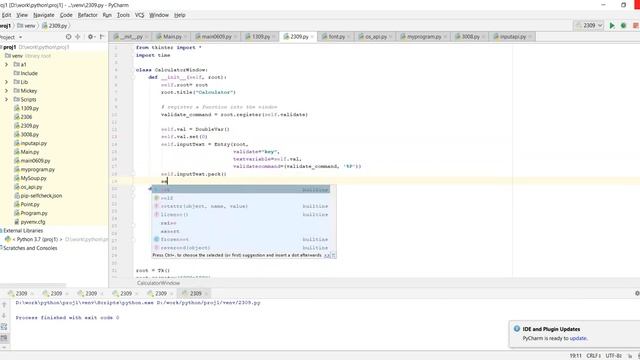Click the locate/scroll-from-source target icon in Project panel
The image size is (640, 360).
click(68, 37)
